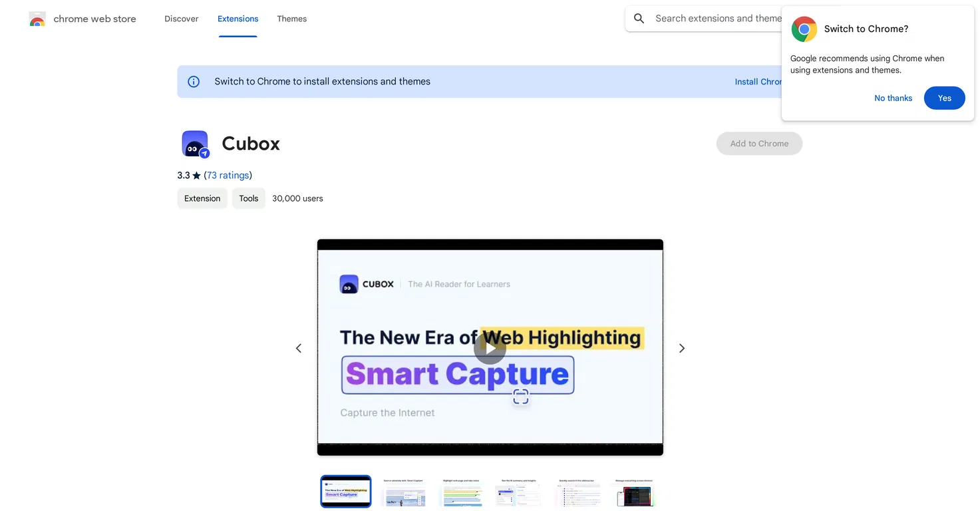Click 'Switch to Chrome to install extensions' text
980x511 pixels.
[x=322, y=82]
